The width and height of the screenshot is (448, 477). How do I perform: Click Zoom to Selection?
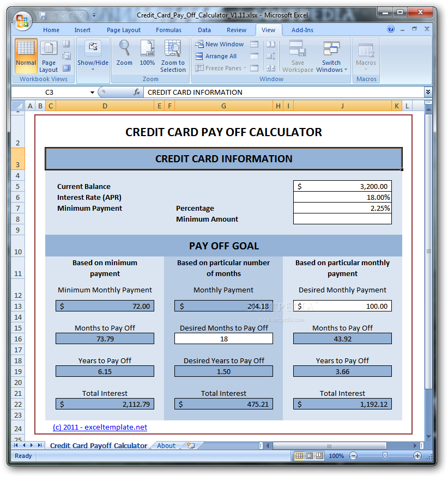point(173,56)
